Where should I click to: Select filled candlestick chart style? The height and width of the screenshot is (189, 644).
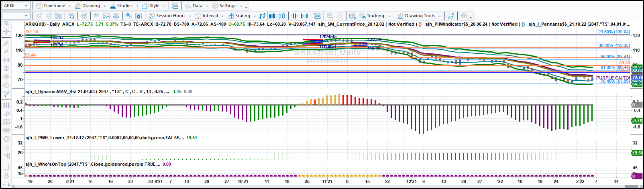click(x=272, y=16)
